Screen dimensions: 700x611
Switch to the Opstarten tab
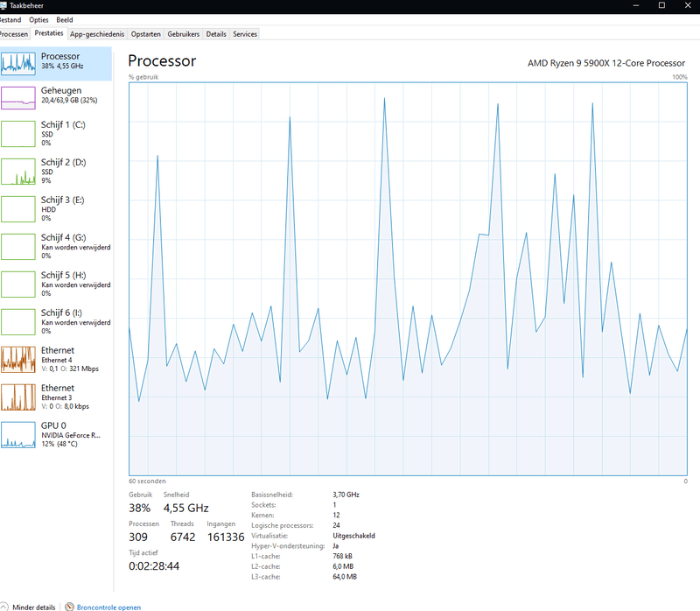(145, 34)
